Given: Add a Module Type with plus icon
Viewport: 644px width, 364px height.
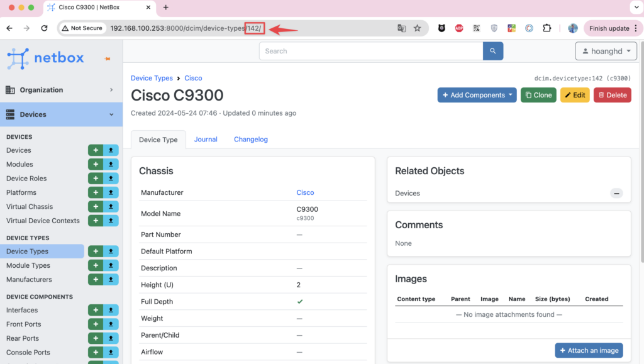Looking at the screenshot, I should point(96,265).
